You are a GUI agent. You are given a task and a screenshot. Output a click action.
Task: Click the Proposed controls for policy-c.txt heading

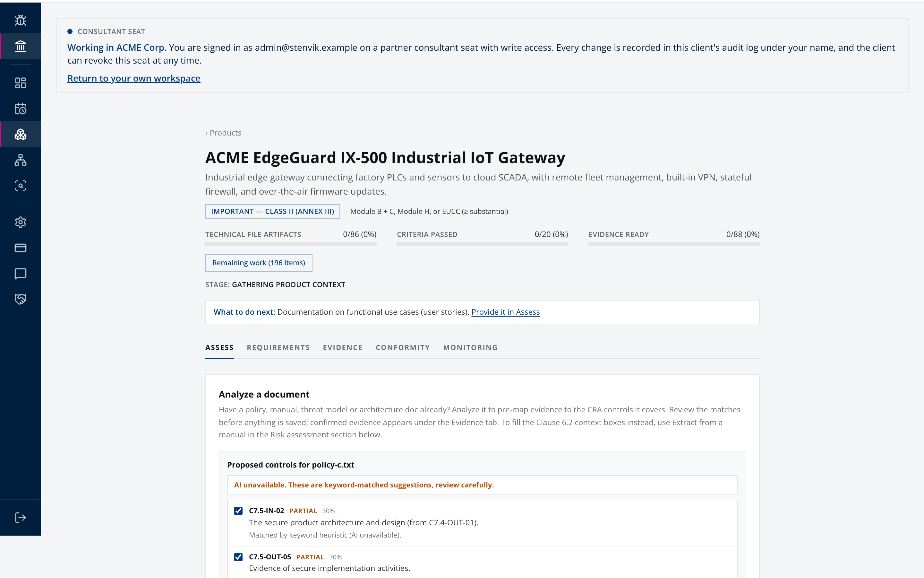click(291, 465)
